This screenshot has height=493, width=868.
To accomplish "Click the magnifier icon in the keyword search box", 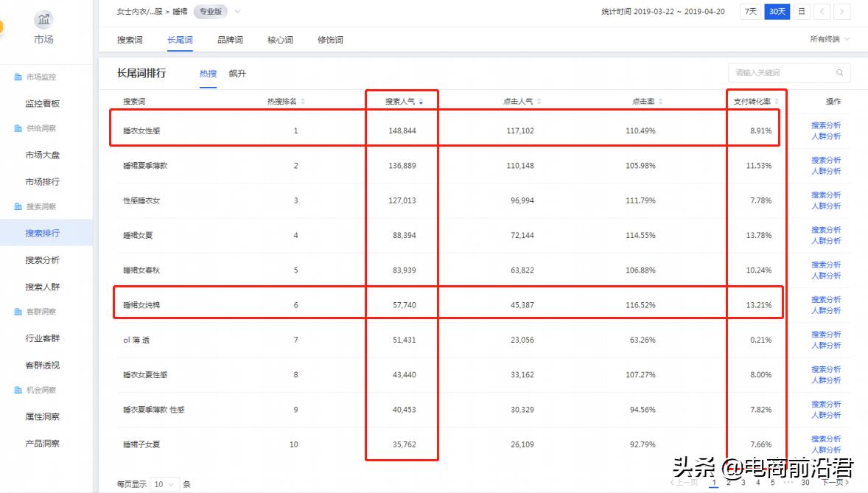I will [839, 73].
